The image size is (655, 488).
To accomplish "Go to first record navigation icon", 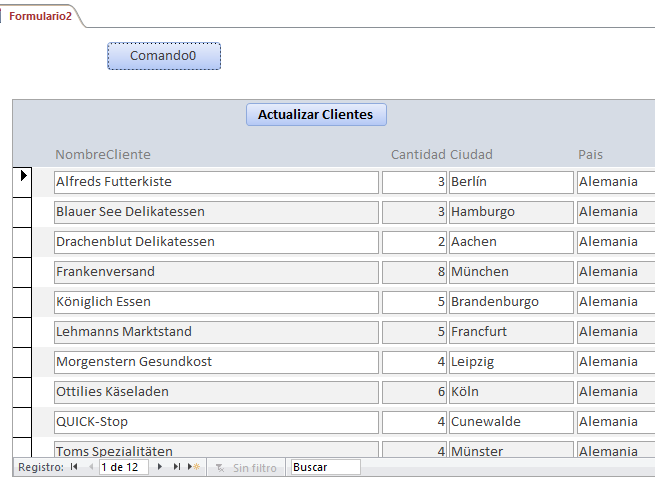I will [74, 467].
